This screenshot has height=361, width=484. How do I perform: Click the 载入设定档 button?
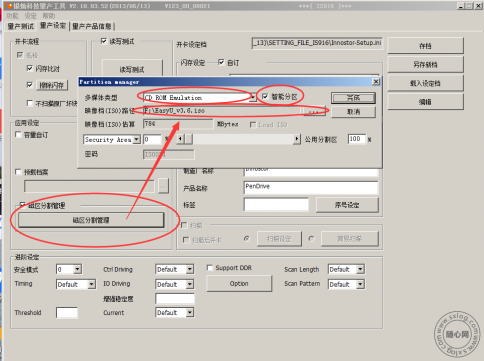425,83
